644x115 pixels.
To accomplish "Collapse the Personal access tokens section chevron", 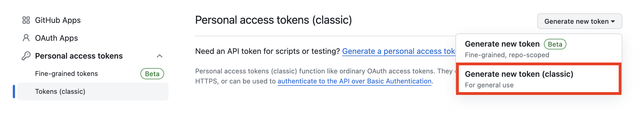I will 160,56.
